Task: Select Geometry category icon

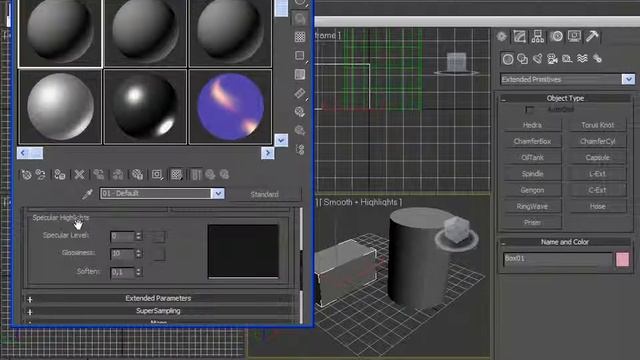Action: click(508, 59)
